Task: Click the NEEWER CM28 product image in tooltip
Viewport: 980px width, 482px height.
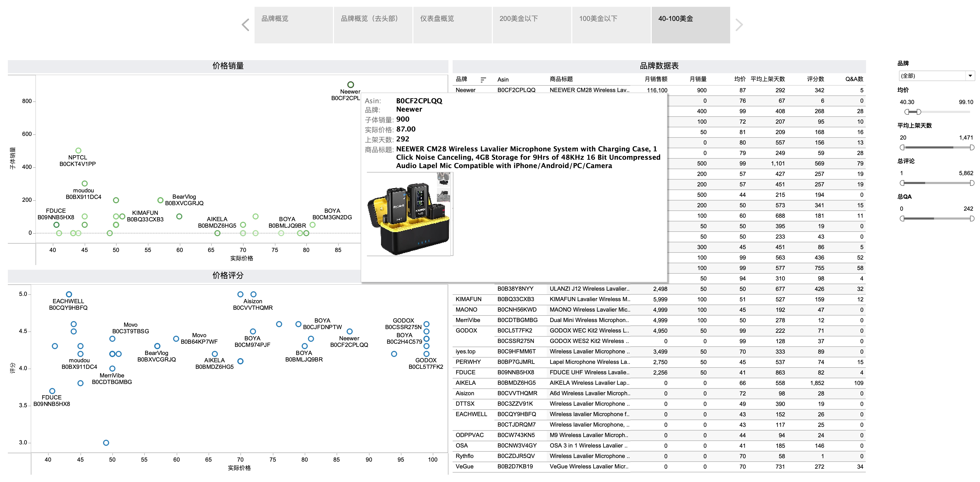Action: coord(409,214)
